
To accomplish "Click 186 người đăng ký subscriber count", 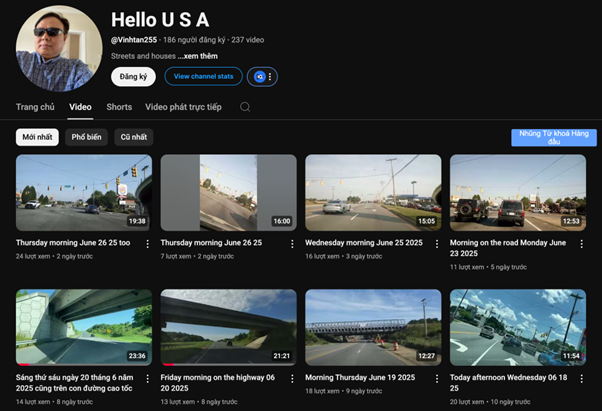I will 194,40.
